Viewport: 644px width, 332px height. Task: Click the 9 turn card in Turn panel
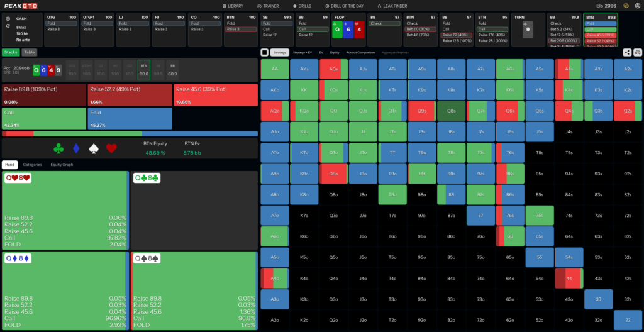[528, 30]
